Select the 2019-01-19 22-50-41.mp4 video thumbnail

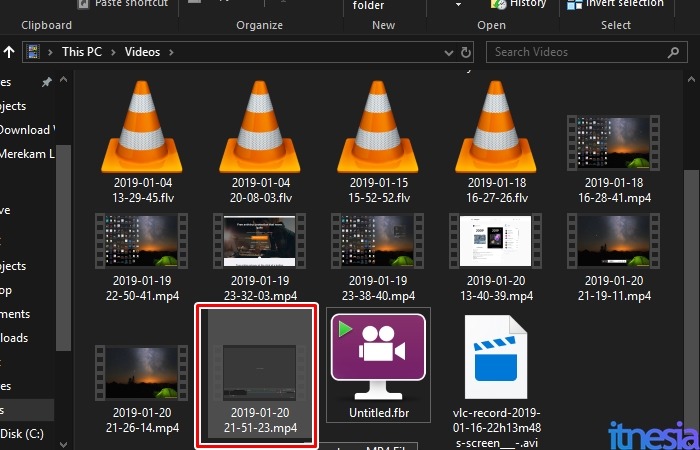[x=142, y=241]
